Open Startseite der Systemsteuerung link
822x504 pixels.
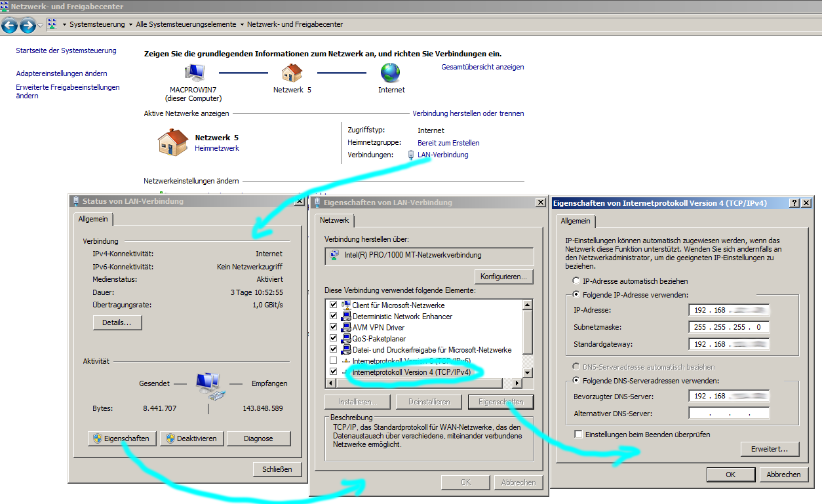(x=66, y=50)
